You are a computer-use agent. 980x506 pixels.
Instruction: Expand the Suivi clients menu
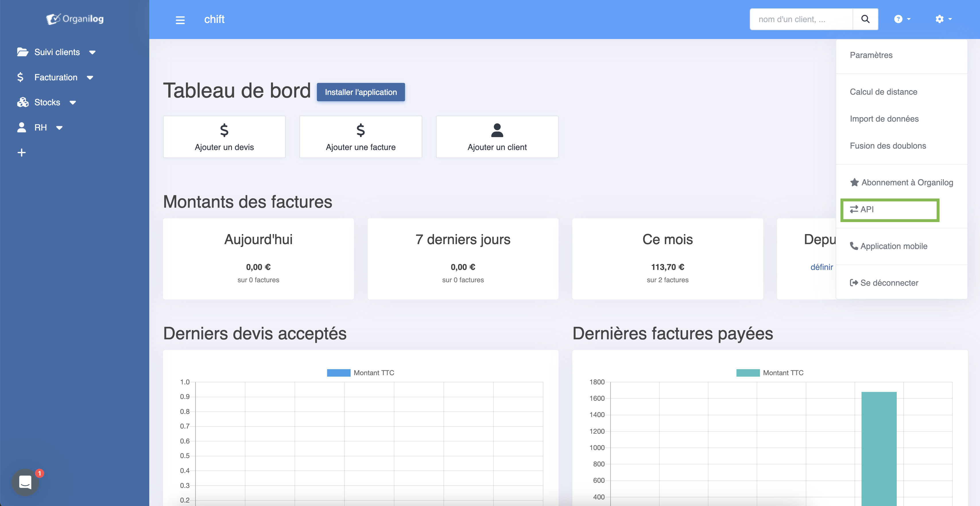pos(57,52)
